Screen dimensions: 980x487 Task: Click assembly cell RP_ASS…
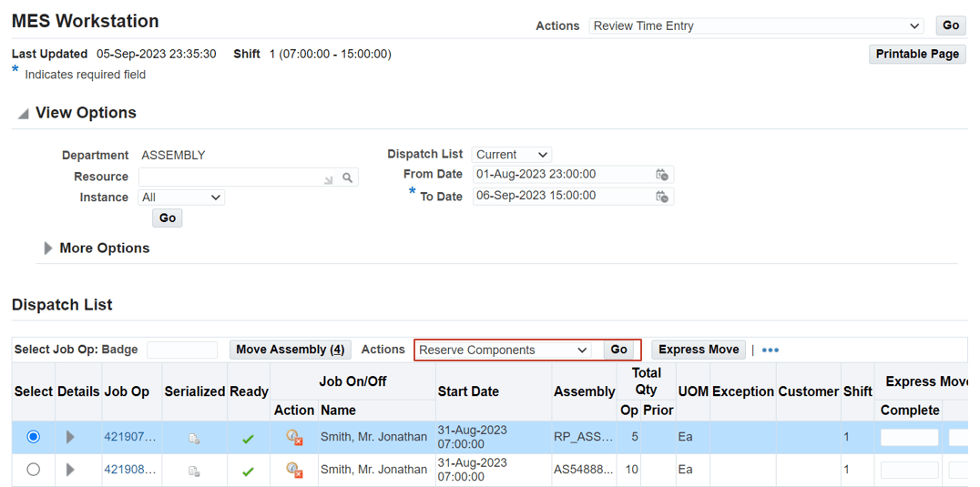[x=583, y=437]
